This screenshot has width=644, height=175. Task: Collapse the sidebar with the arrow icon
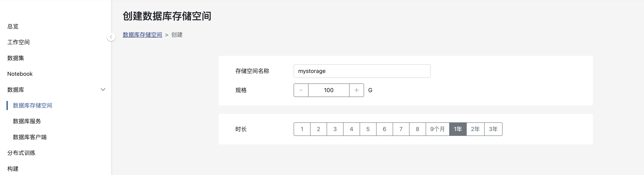[x=111, y=37]
